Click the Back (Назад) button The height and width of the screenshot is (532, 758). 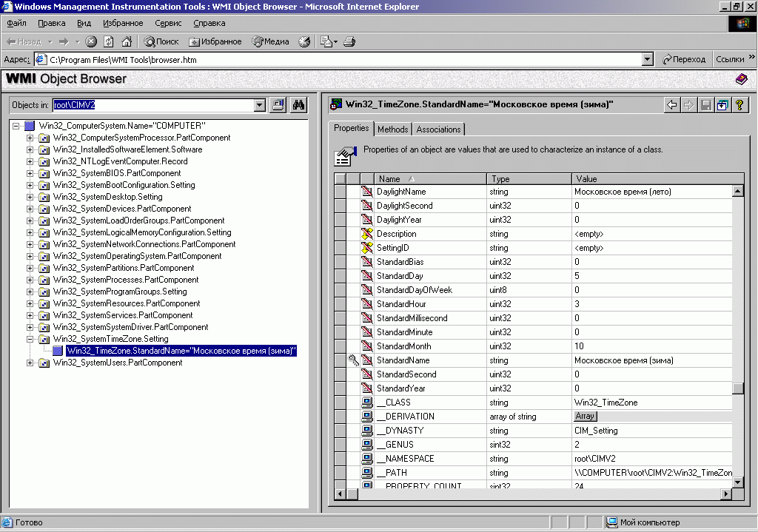tap(24, 41)
